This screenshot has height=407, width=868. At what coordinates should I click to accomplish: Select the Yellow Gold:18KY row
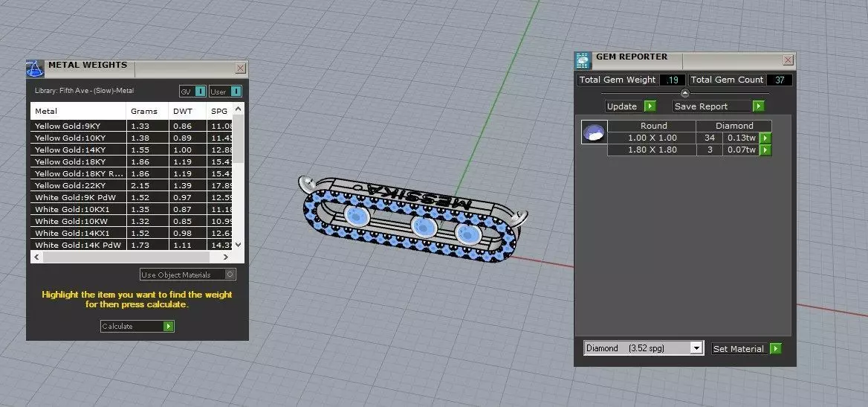point(132,162)
